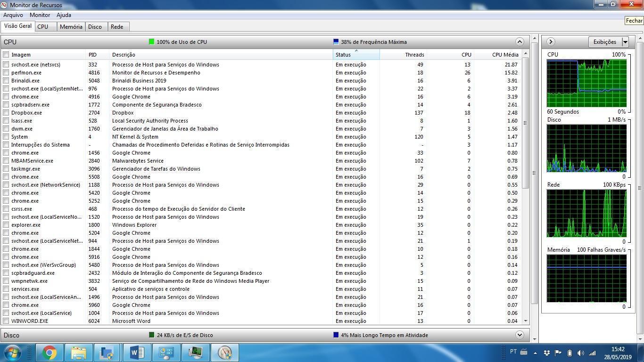Viewport: 644px width, 362px height.
Task: Open the Exibições dropdown arrow
Action: (625, 42)
